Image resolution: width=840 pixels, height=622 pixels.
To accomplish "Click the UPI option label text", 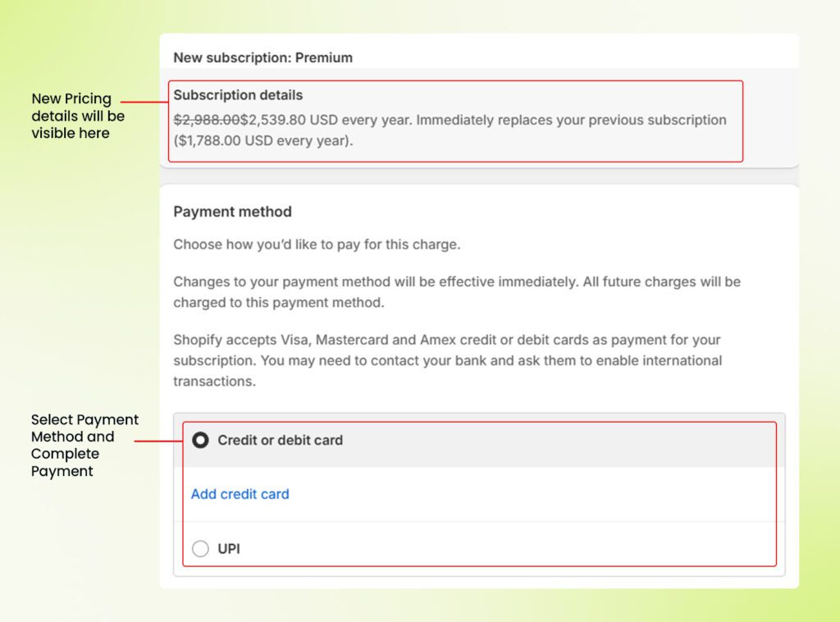I will [229, 549].
